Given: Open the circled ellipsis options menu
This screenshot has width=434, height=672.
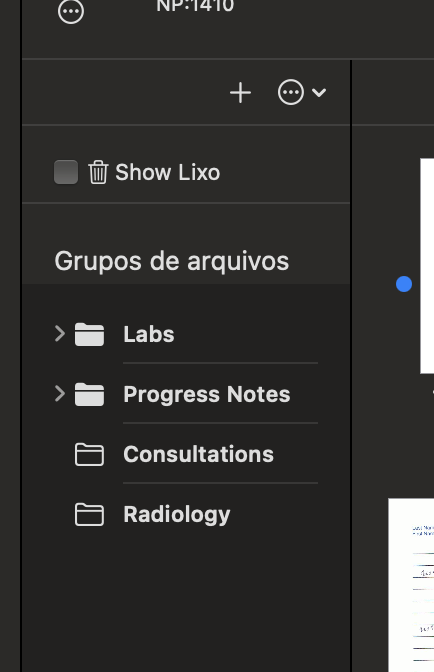Looking at the screenshot, I should 291,92.
